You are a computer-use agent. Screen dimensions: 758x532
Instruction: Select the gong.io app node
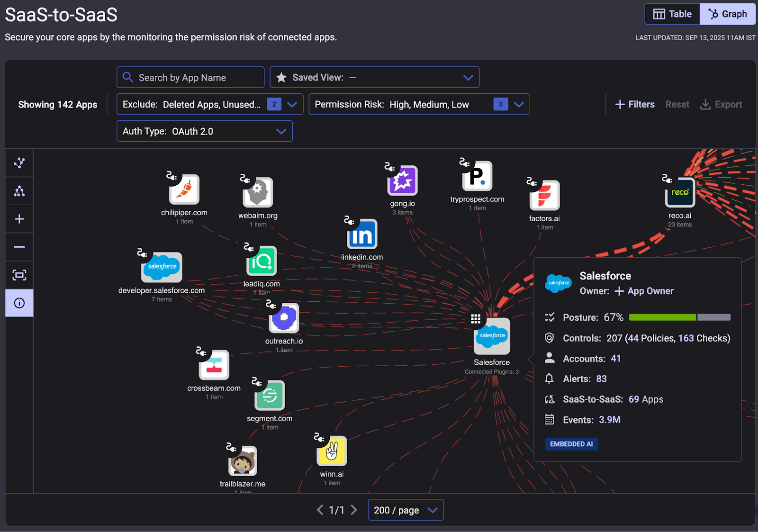(x=403, y=180)
